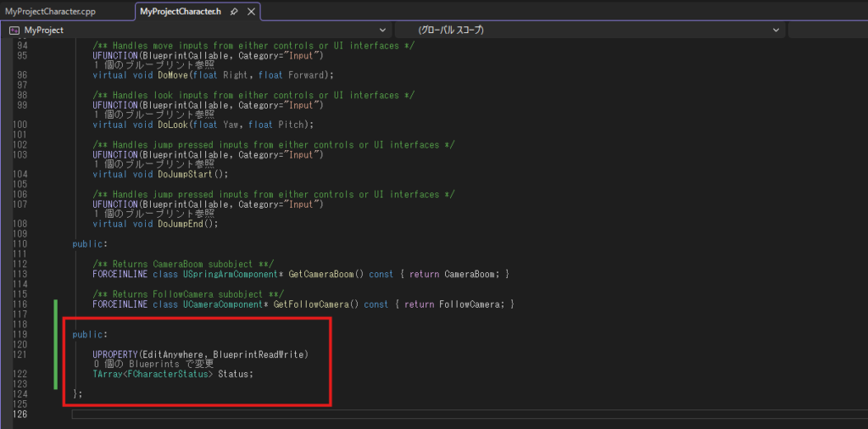
Task: Click Blueprint reference link above DoJumpStart
Action: coord(153,164)
